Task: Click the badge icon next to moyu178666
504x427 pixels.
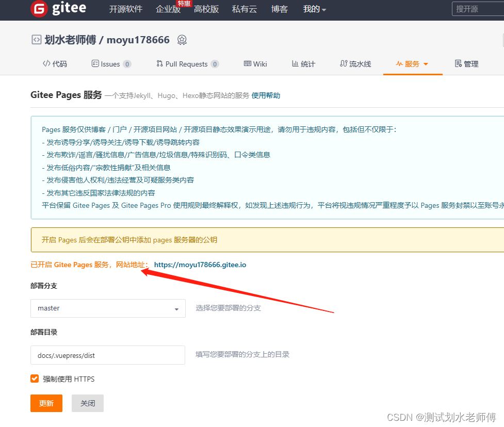Action: pos(182,40)
